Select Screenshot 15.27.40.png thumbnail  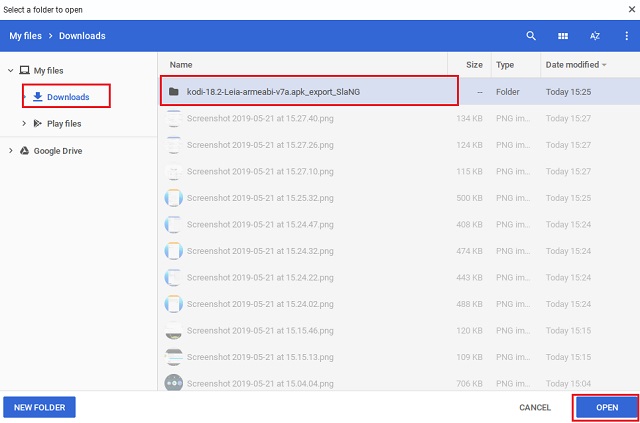coord(173,118)
